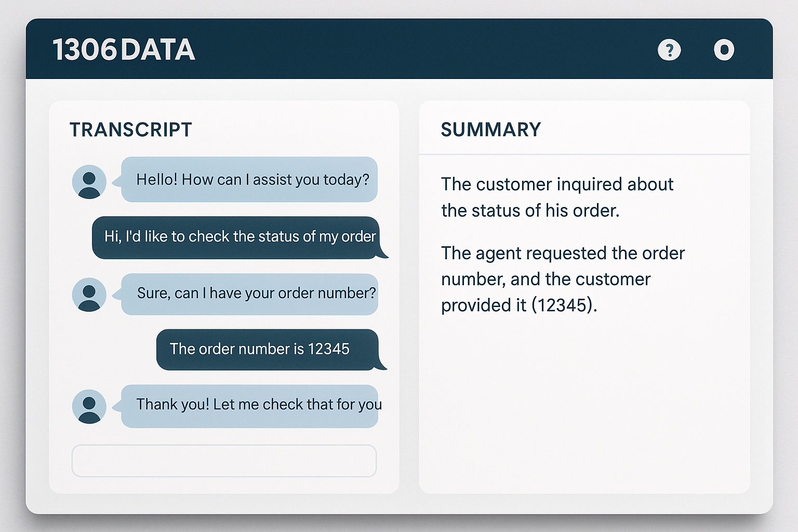Click the order number (12345) in the summary
The image size is (798, 532).
pos(563,305)
